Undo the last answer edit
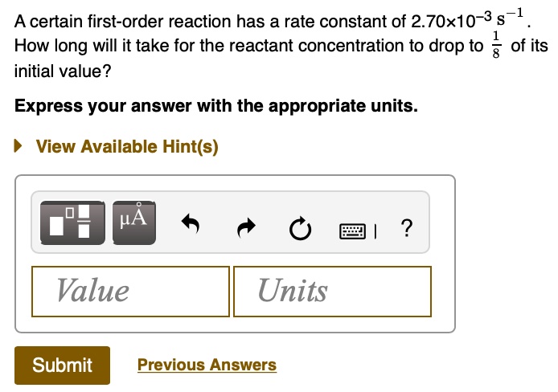The image size is (558, 392). (190, 230)
